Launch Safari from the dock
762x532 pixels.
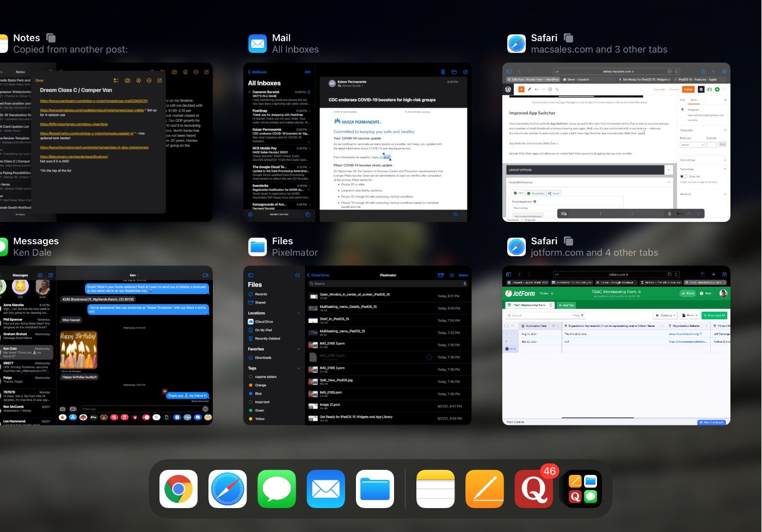click(228, 488)
